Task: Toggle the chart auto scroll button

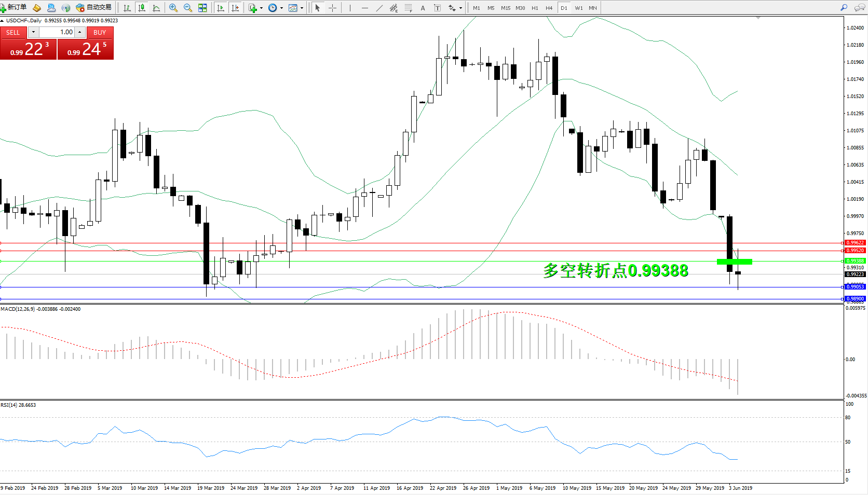Action: pos(221,8)
